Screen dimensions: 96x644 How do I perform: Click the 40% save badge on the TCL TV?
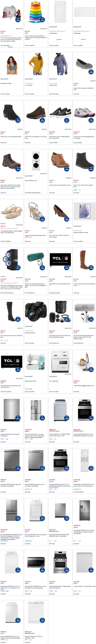[67, 268]
